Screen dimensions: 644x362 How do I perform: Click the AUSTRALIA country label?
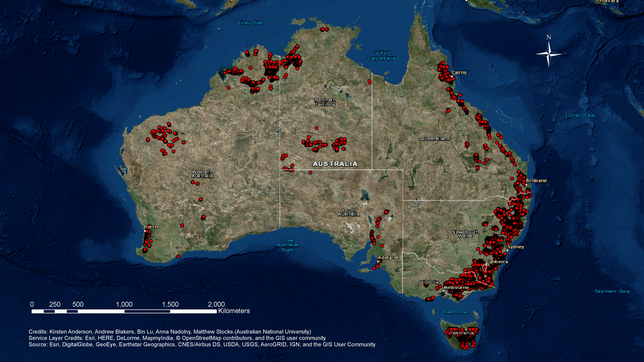(335, 164)
